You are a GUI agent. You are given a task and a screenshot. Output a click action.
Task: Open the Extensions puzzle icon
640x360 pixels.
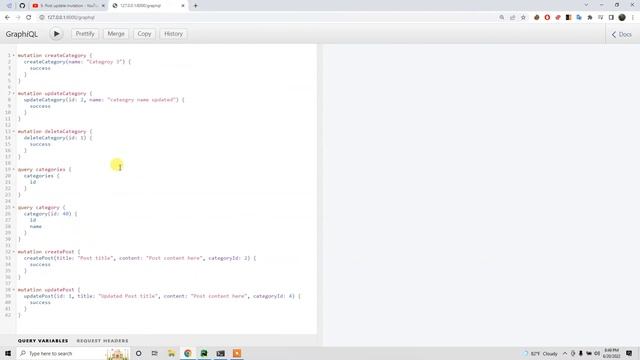pos(590,18)
